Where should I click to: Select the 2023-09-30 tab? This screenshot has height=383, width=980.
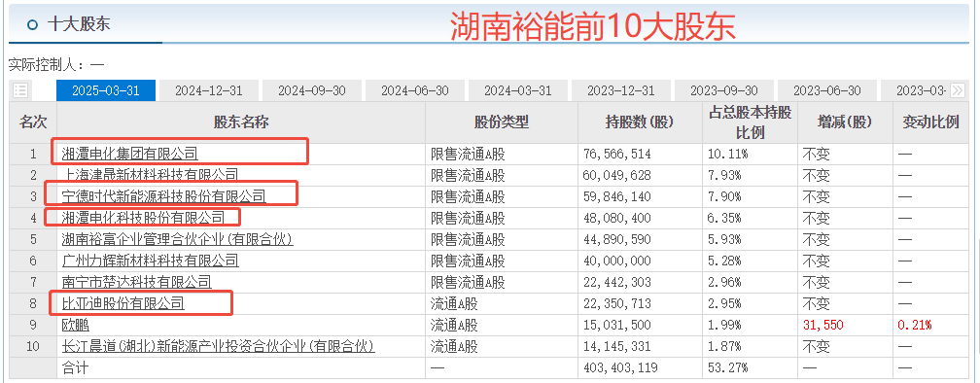tap(724, 90)
